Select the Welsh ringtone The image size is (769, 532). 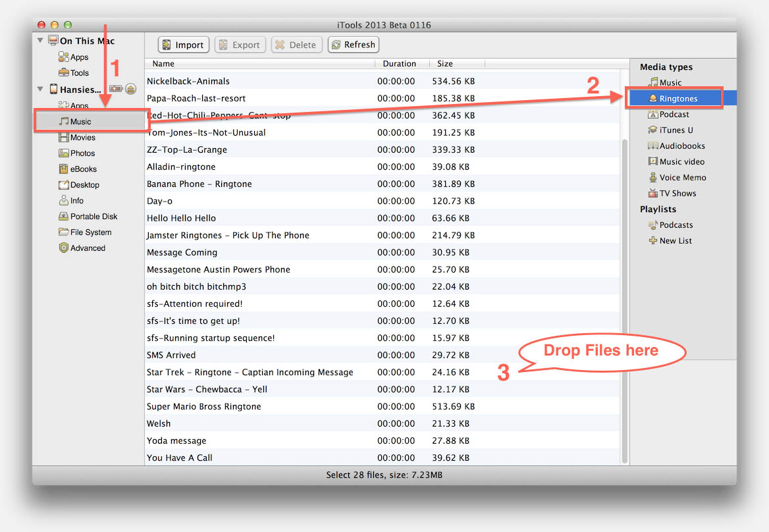coord(383,423)
